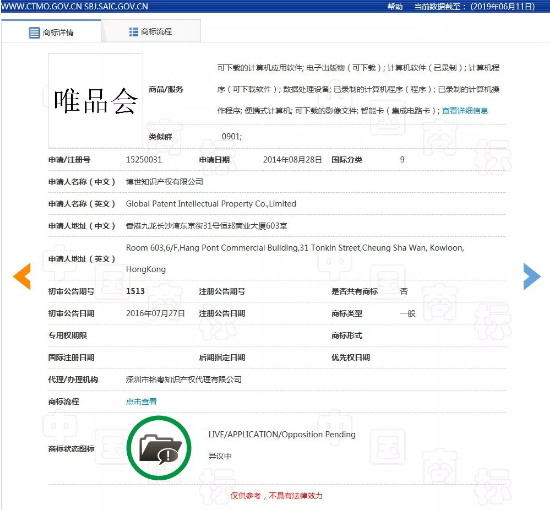Select the 异议中 status text

pos(220,456)
